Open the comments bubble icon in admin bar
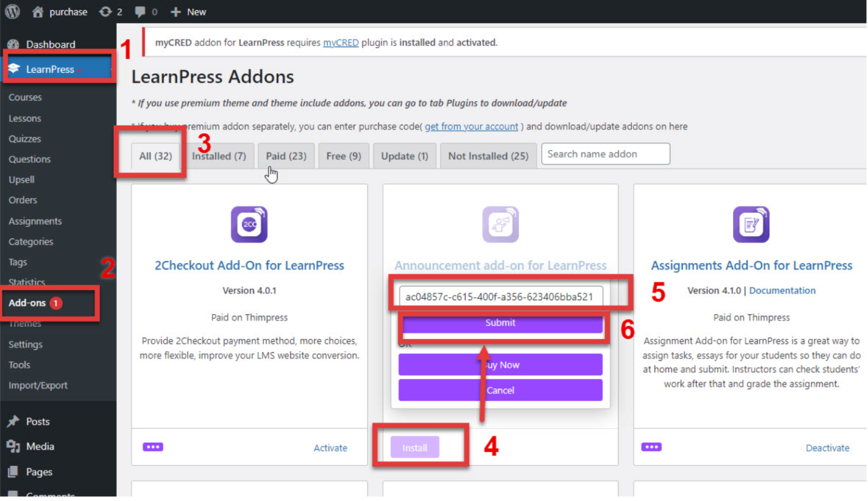This screenshot has height=501, width=868. [140, 11]
